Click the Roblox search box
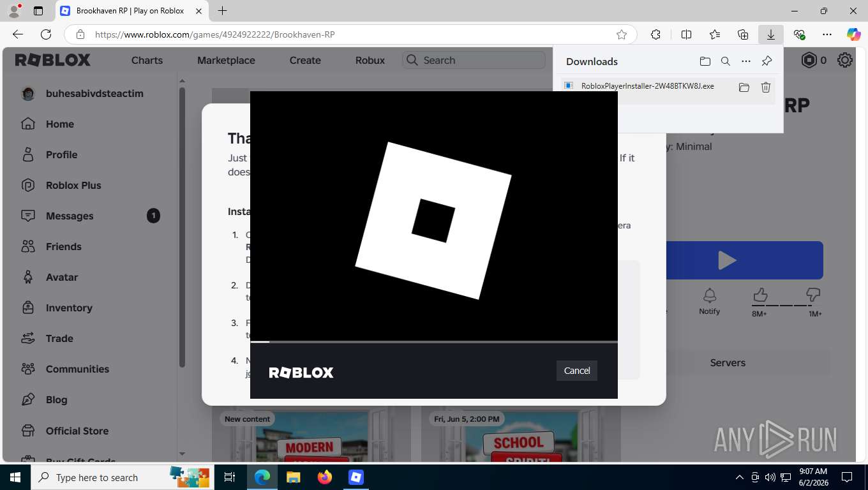The height and width of the screenshot is (490, 868). point(474,60)
